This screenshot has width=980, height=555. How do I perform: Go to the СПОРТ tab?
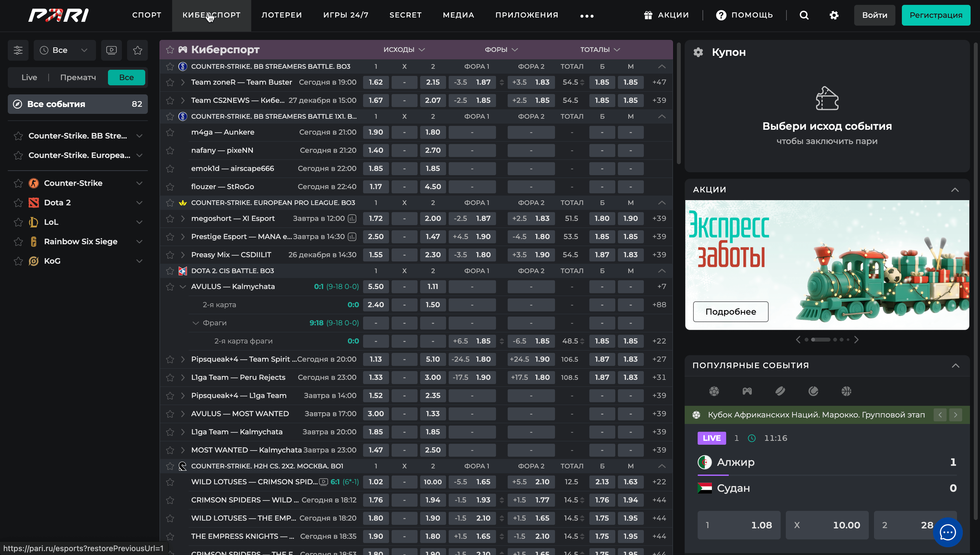[147, 15]
